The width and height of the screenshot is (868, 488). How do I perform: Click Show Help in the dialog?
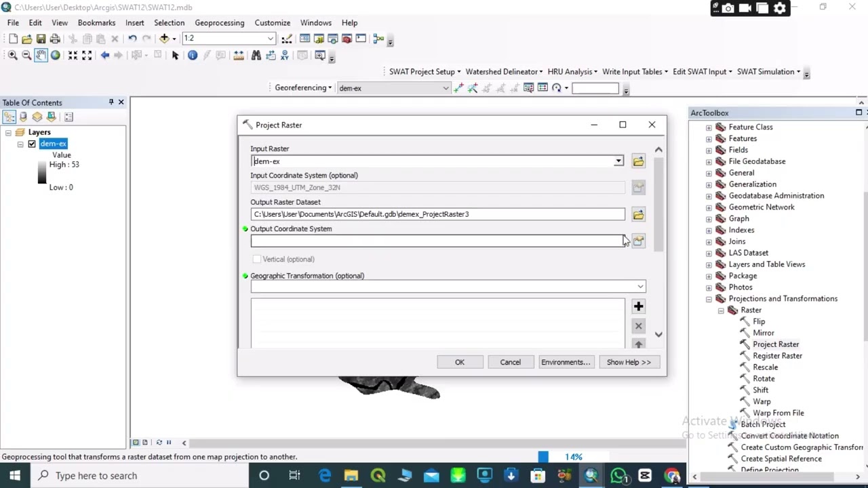(629, 362)
